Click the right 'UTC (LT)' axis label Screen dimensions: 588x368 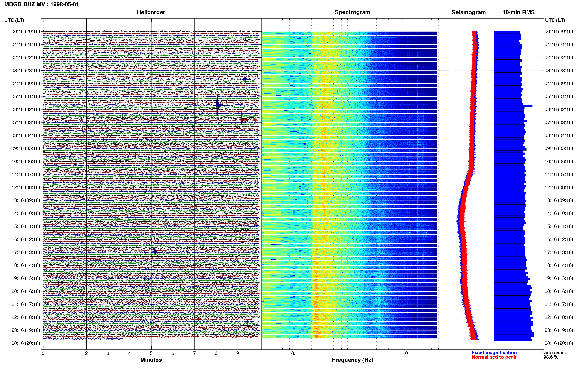(x=555, y=20)
